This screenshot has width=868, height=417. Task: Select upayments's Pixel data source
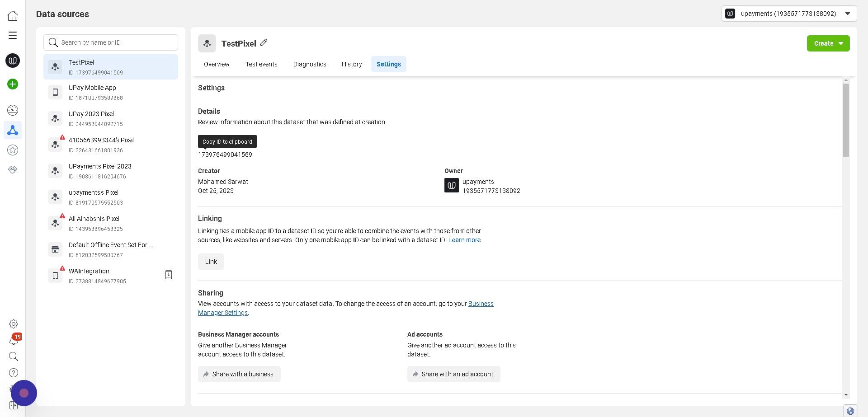click(111, 197)
